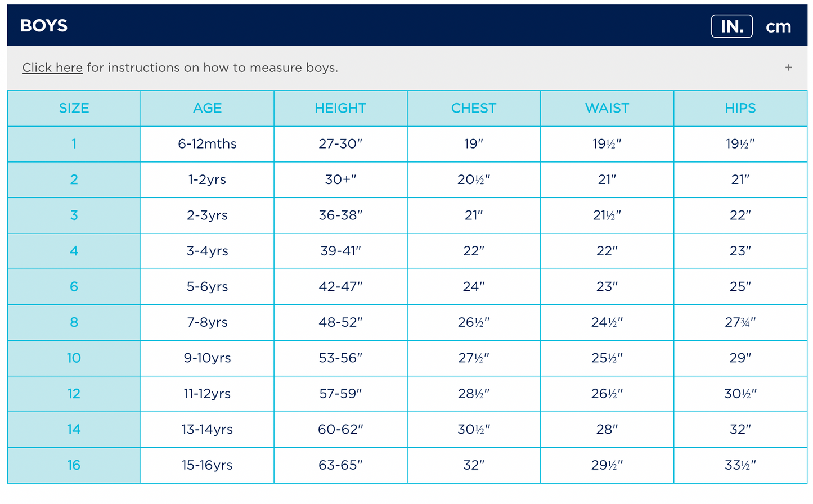This screenshot has height=504, width=813.
Task: Expand instructions with the plus icon
Action: click(788, 67)
